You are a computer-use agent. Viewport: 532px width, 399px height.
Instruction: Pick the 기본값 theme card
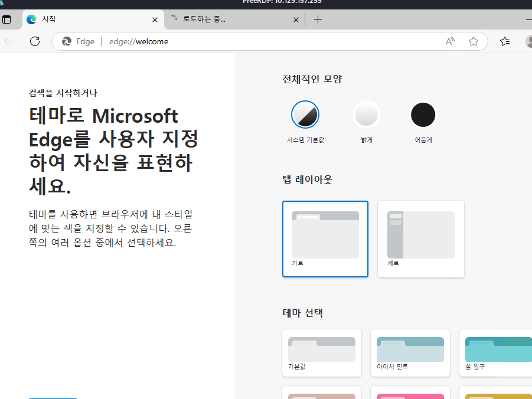[322, 353]
